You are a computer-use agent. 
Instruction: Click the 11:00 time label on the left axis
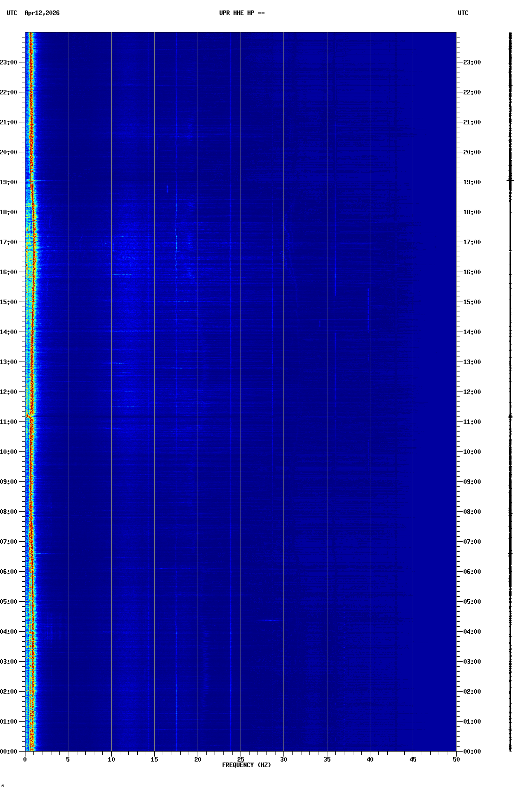(x=8, y=422)
